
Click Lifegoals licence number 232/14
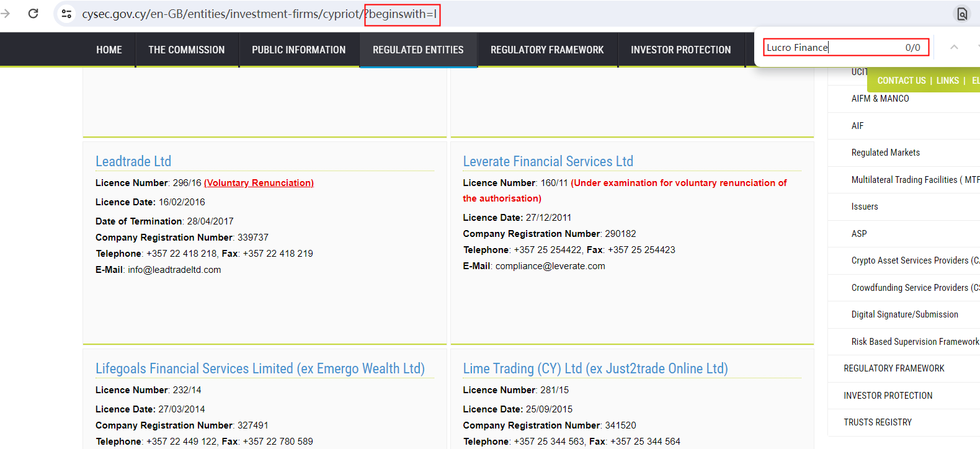click(x=187, y=390)
